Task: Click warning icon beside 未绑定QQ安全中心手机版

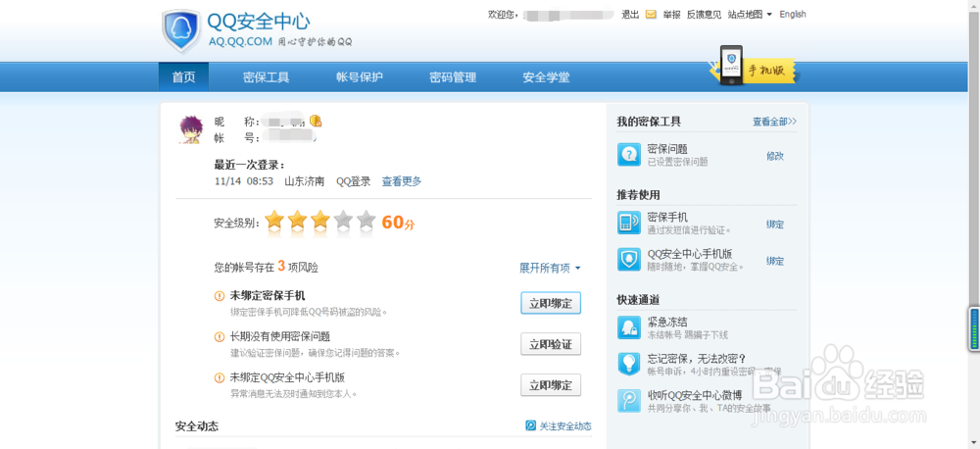Action: click(x=219, y=377)
